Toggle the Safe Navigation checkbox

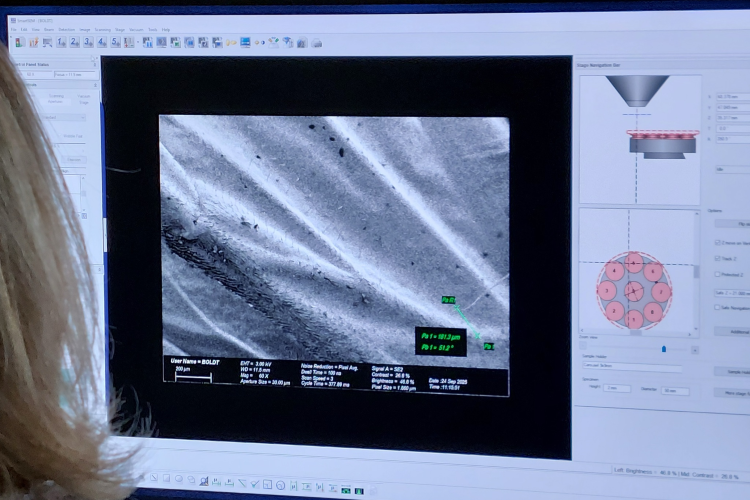717,308
